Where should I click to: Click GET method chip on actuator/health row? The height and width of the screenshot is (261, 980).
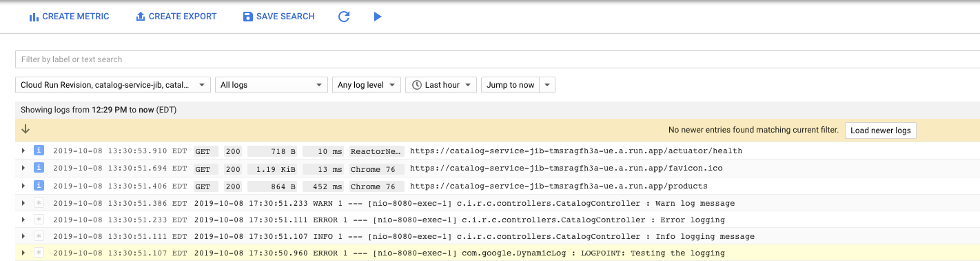click(205, 151)
